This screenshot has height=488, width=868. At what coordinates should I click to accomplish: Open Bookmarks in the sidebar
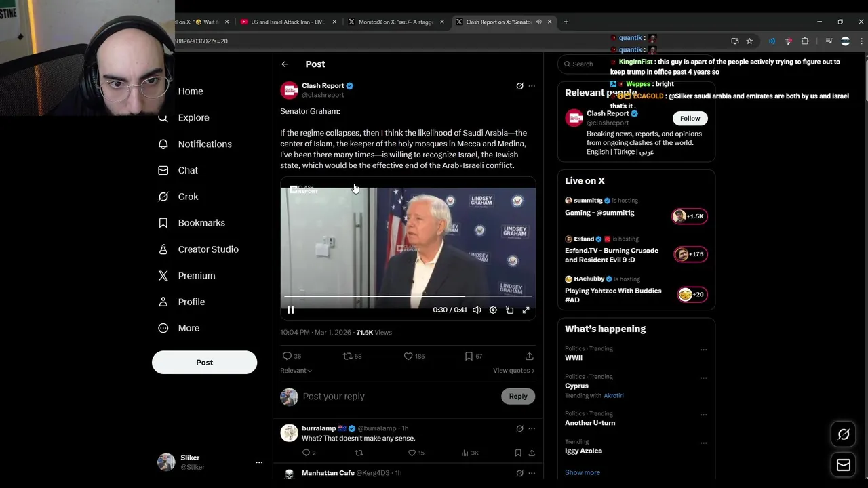click(191, 223)
